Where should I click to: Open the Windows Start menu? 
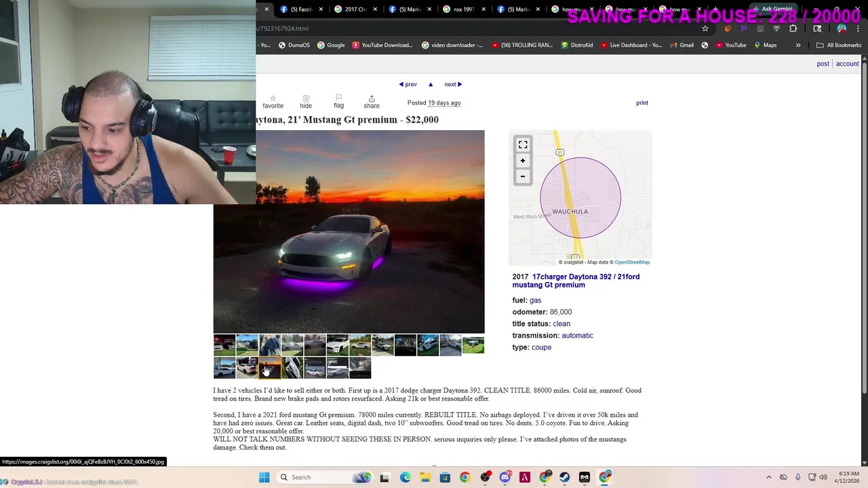click(x=264, y=477)
